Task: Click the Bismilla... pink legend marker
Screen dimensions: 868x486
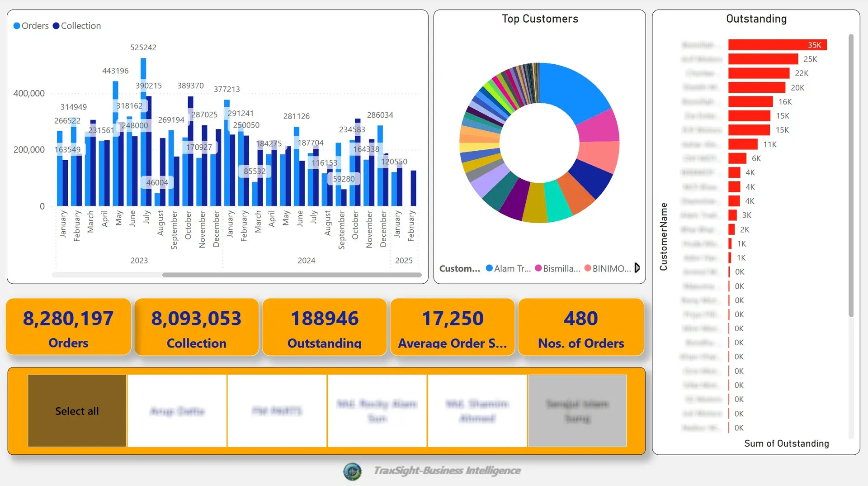Action: 538,268
